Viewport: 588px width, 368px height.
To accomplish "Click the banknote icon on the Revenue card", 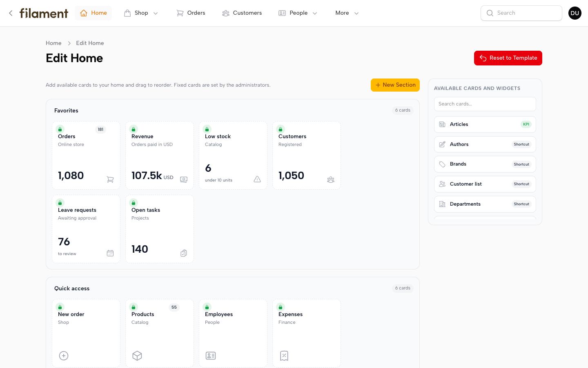I will (184, 180).
